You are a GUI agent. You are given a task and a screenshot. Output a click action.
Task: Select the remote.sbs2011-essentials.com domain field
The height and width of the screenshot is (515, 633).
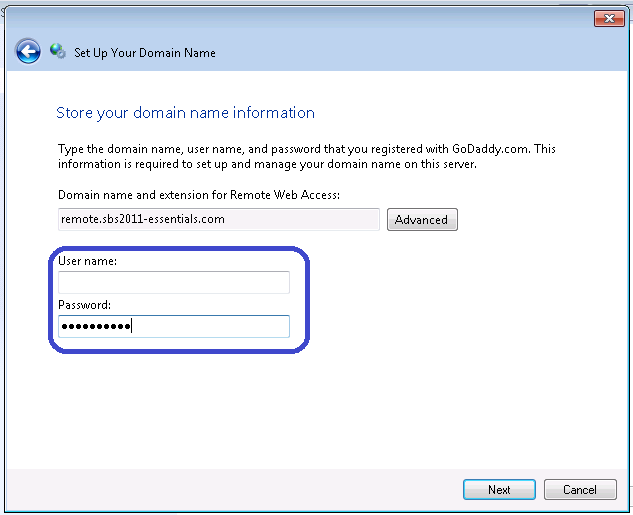tap(218, 219)
